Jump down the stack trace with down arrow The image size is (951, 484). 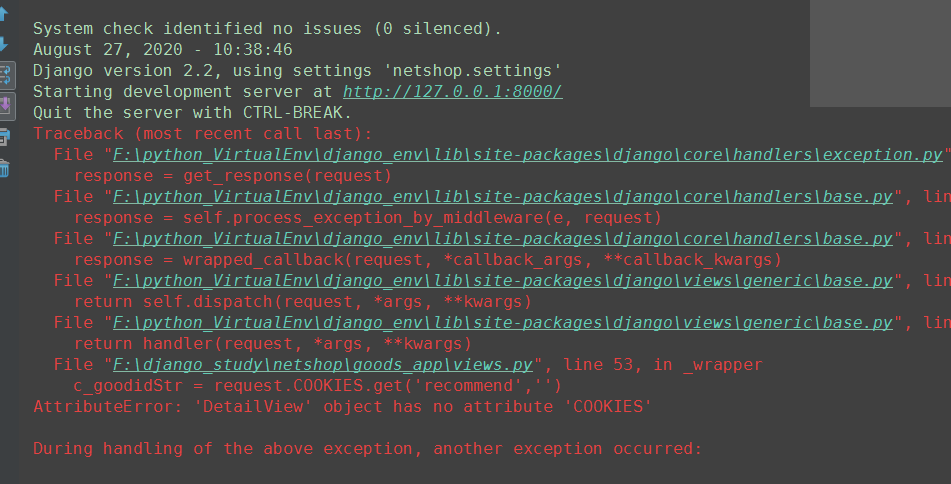(x=4, y=44)
